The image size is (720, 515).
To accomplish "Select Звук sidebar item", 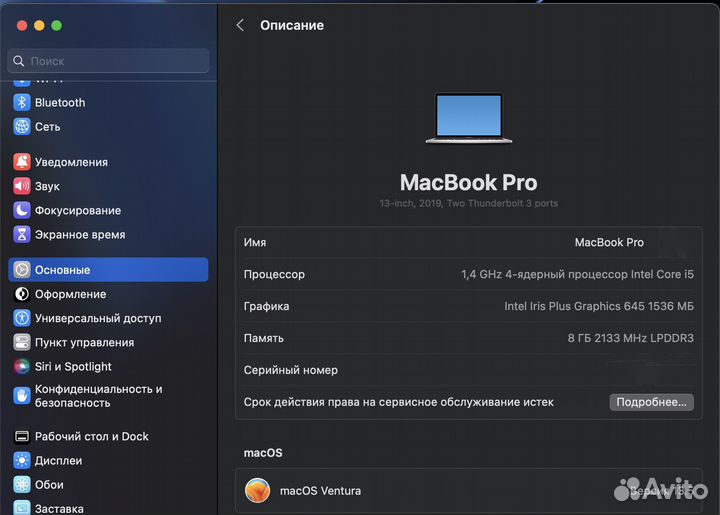I will click(x=108, y=186).
